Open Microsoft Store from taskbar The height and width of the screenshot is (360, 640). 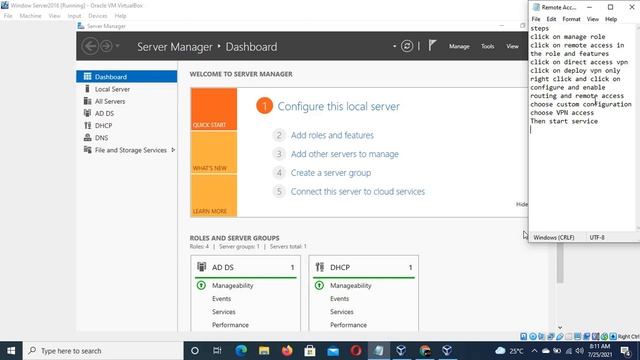pyautogui.click(x=310, y=351)
